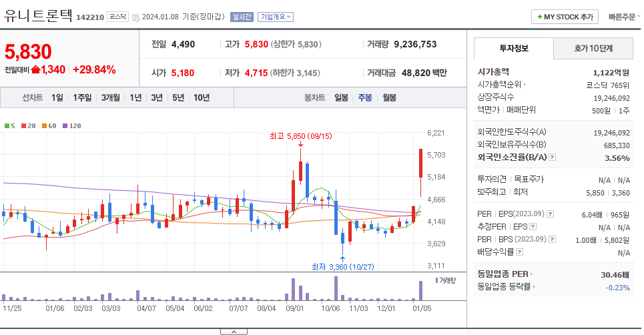This screenshot has width=644, height=335.
Task: Click the help icon next to 배당수익률
Action: point(520,252)
